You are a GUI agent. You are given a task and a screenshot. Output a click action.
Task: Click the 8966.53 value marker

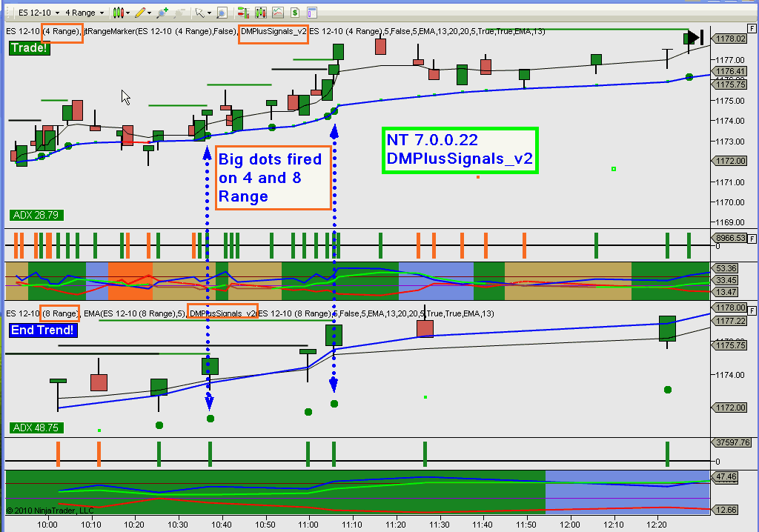729,238
